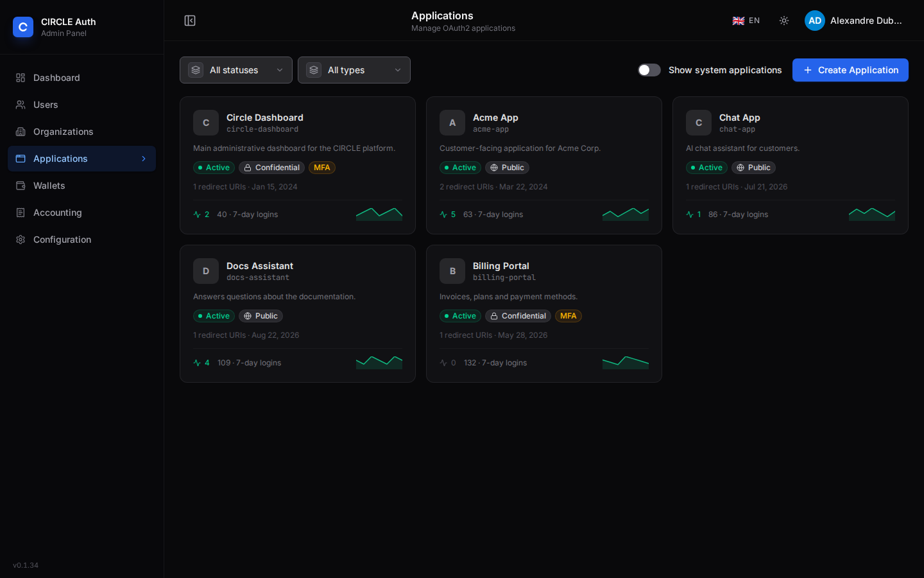
Task: Click the globe icon in Chat App Public badge
Action: point(740,168)
